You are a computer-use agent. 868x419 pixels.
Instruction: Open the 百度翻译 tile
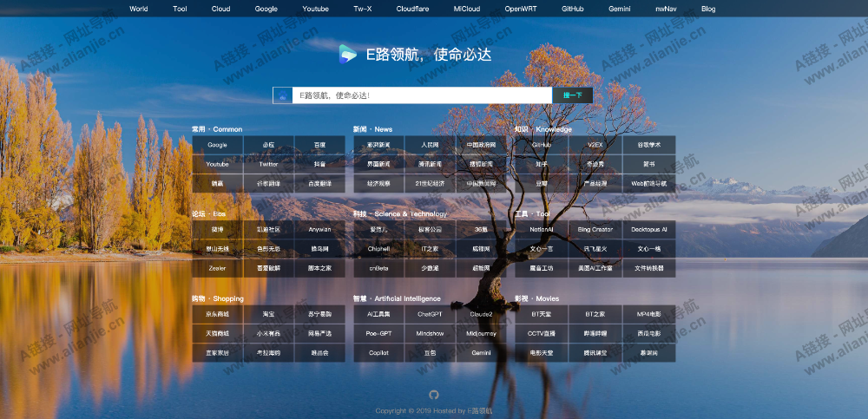click(320, 183)
